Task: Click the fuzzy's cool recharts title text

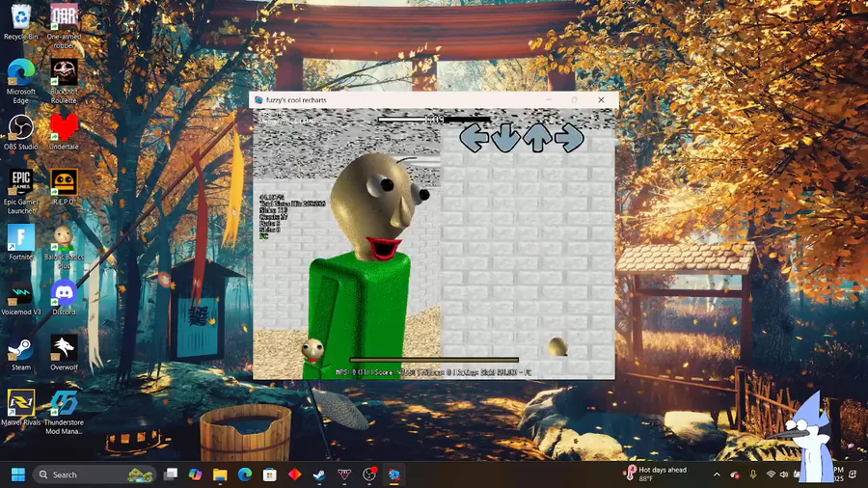Action: (x=296, y=100)
